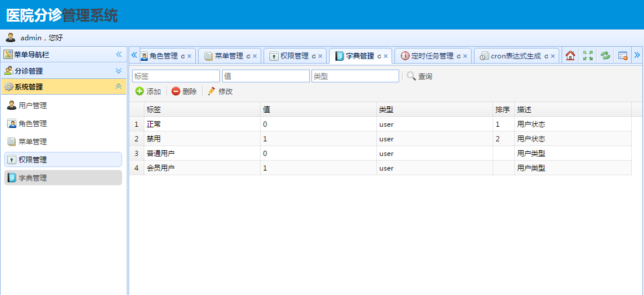
Task: Click the green refresh-all arrows icon
Action: (x=605, y=55)
